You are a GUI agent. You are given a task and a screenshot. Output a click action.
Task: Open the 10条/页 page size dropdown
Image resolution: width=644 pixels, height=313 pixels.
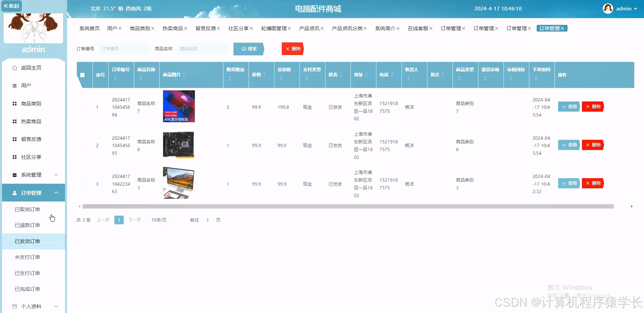(x=162, y=220)
